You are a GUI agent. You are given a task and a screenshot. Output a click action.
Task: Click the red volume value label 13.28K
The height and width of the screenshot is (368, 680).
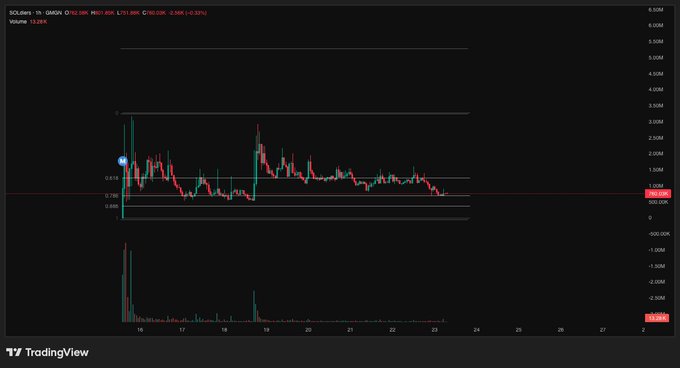[x=657, y=318]
